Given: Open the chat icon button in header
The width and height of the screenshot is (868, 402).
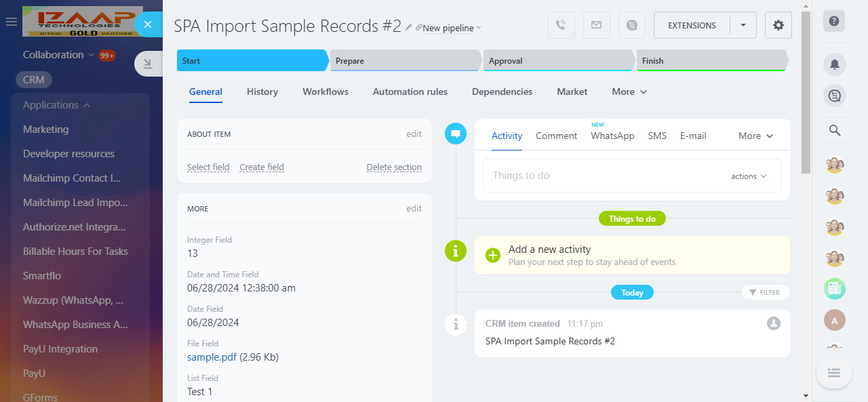Looking at the screenshot, I should pos(632,25).
